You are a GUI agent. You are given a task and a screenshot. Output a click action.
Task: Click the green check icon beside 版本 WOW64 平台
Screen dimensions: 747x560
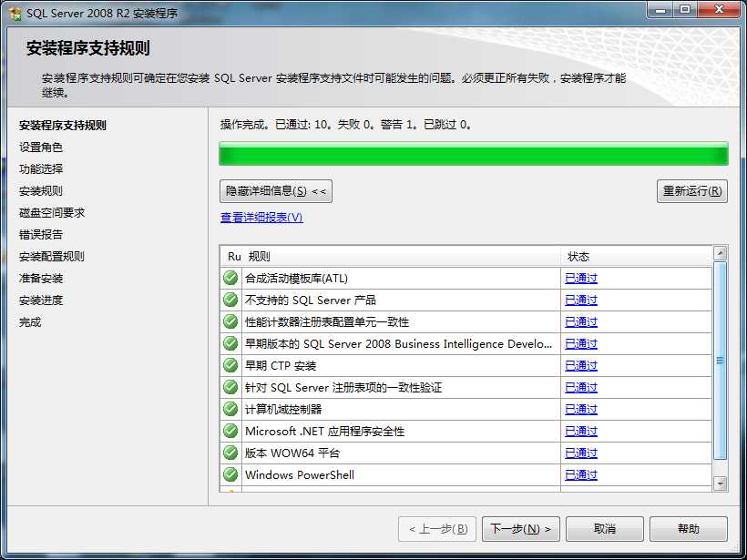pyautogui.click(x=230, y=453)
